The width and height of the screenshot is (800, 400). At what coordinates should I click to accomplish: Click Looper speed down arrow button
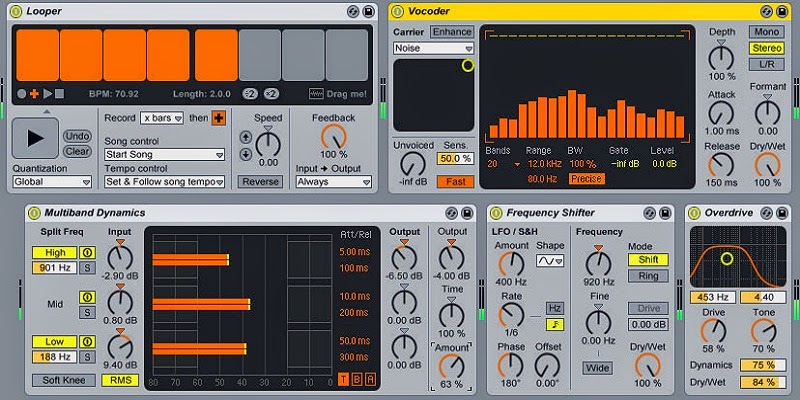tap(246, 154)
